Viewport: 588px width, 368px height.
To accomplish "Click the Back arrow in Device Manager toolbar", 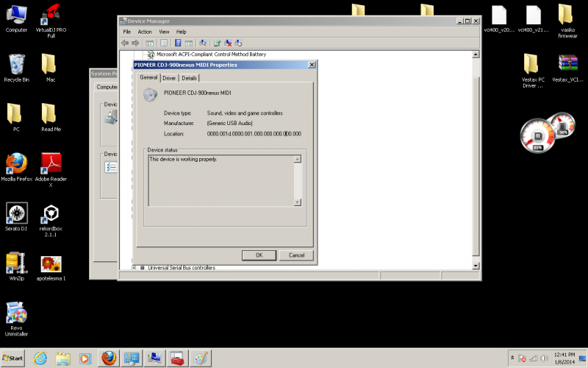I will (x=125, y=43).
